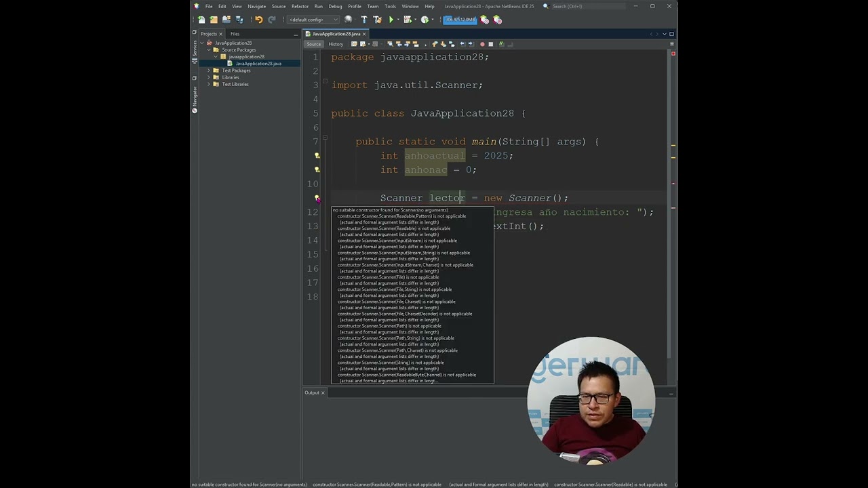Close the Projects tab

[220, 34]
